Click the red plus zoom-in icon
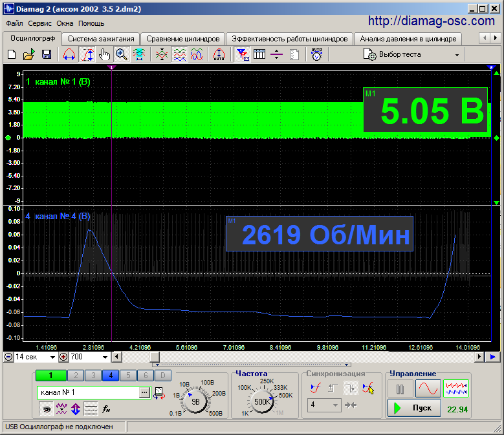The image size is (504, 435). pos(63,357)
